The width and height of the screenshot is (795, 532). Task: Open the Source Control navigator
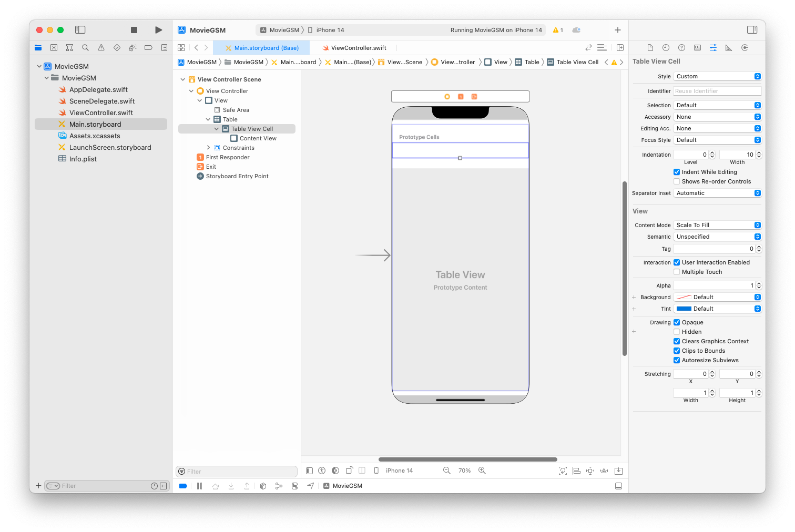54,48
